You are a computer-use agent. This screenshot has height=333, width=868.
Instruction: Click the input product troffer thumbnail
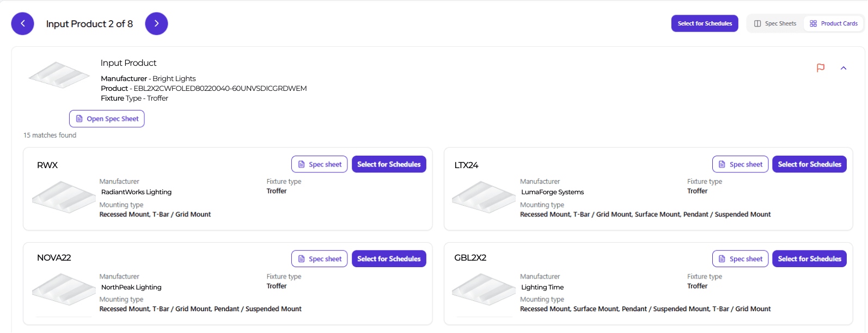[x=59, y=75]
